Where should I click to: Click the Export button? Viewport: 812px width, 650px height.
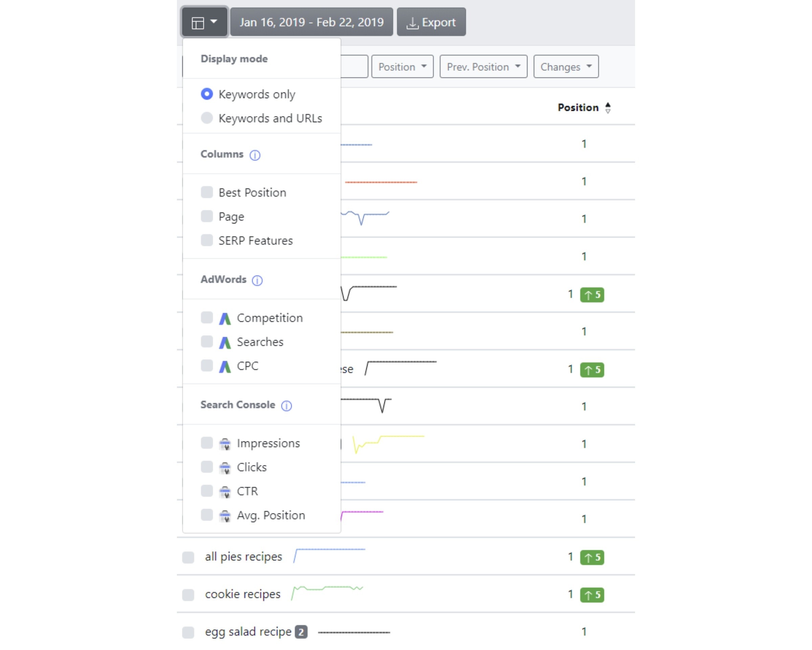431,22
